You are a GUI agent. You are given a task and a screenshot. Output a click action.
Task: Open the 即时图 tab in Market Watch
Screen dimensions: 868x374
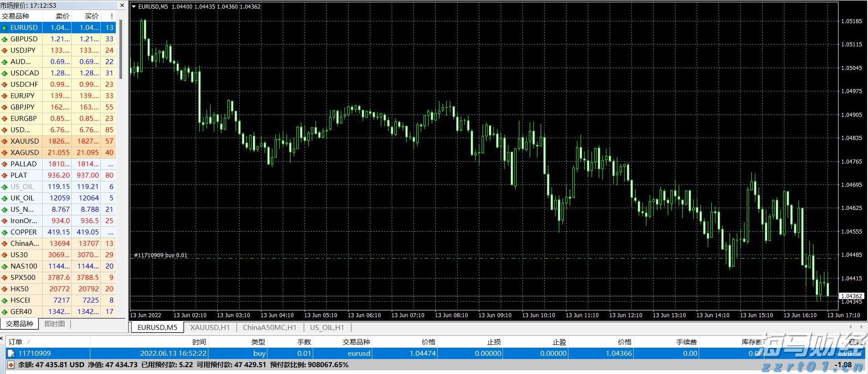click(x=54, y=324)
